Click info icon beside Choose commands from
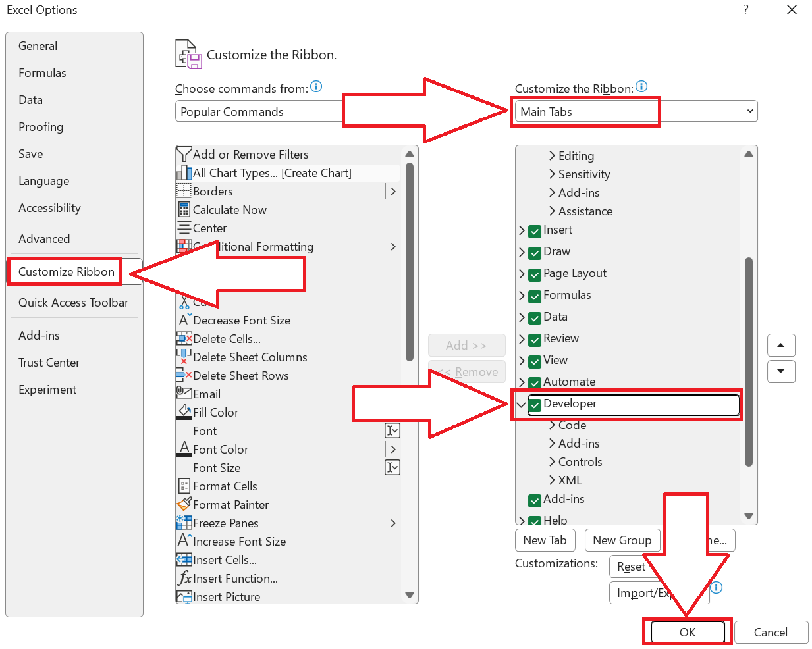Viewport: 812px width, 649px height. tap(316, 86)
